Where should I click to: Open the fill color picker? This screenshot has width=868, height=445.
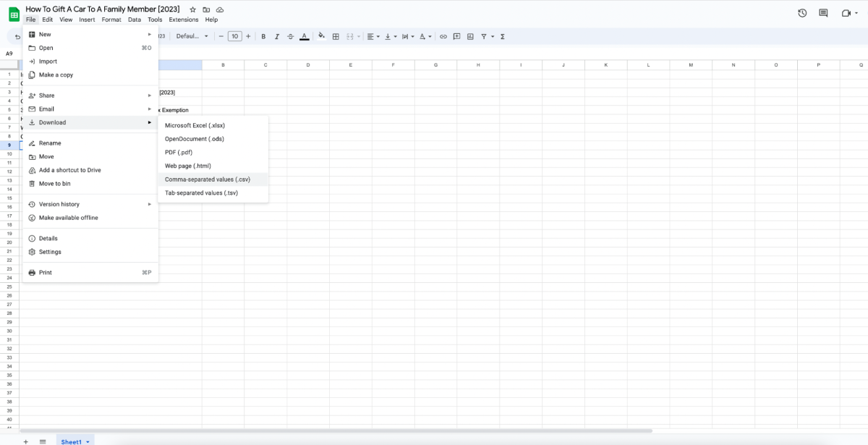tap(322, 36)
